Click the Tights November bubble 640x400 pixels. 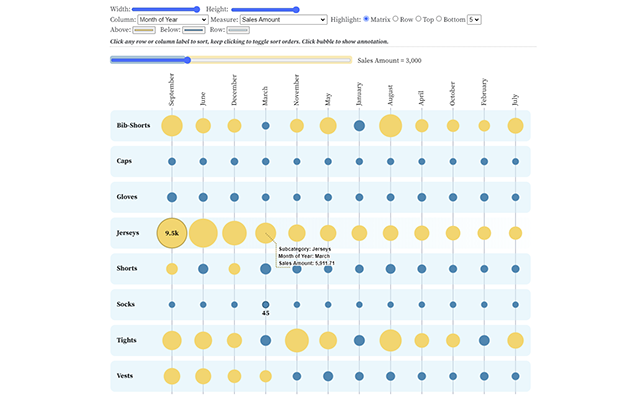pos(297,340)
